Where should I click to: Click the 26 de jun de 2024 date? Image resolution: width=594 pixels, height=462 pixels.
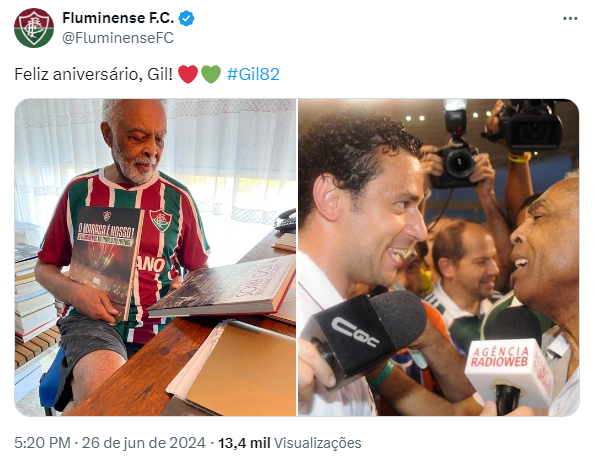point(144,443)
